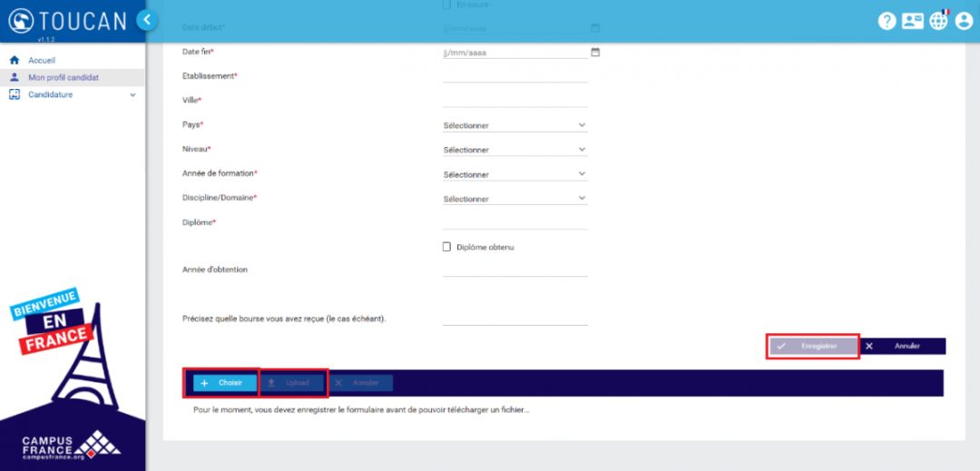
Task: Click the help question mark icon
Action: 887,21
